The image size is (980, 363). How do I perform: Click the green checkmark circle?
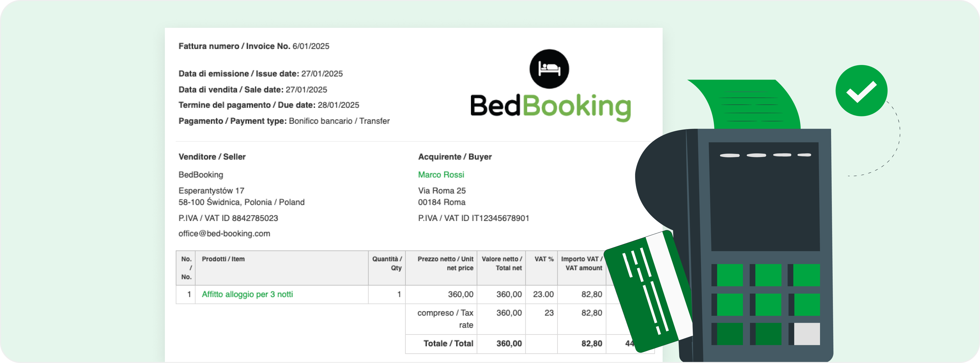(x=861, y=91)
